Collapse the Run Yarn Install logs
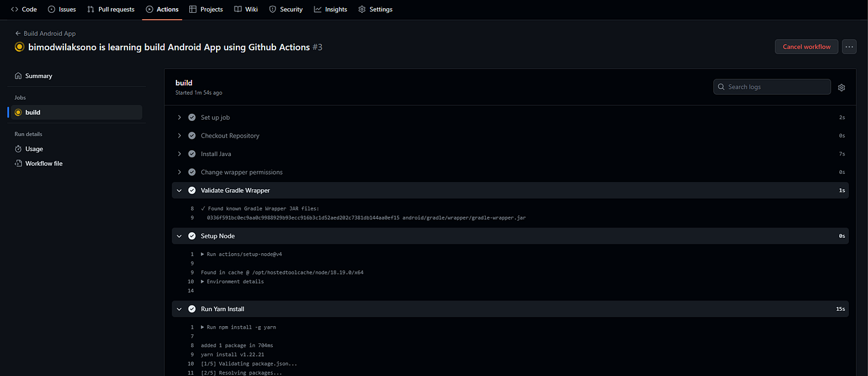868x376 pixels. [179, 308]
